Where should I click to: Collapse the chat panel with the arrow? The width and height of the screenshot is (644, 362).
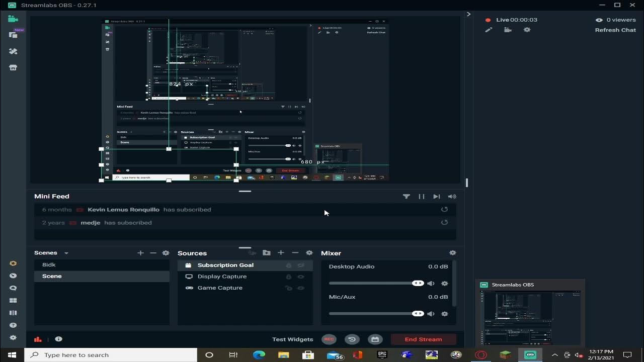(x=468, y=14)
